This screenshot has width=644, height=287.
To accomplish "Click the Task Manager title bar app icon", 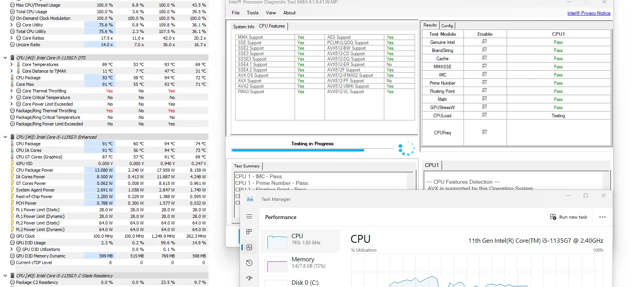I will [250, 199].
